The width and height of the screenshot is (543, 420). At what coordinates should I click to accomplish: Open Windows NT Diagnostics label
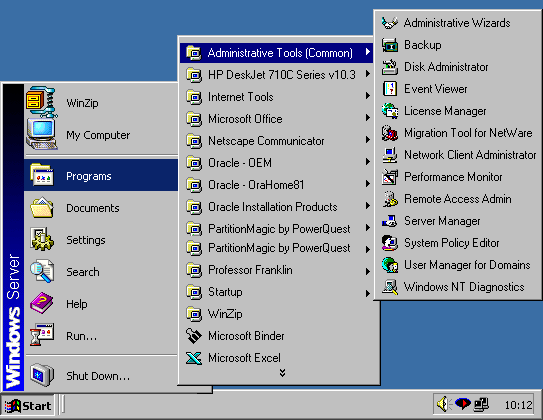tap(464, 287)
